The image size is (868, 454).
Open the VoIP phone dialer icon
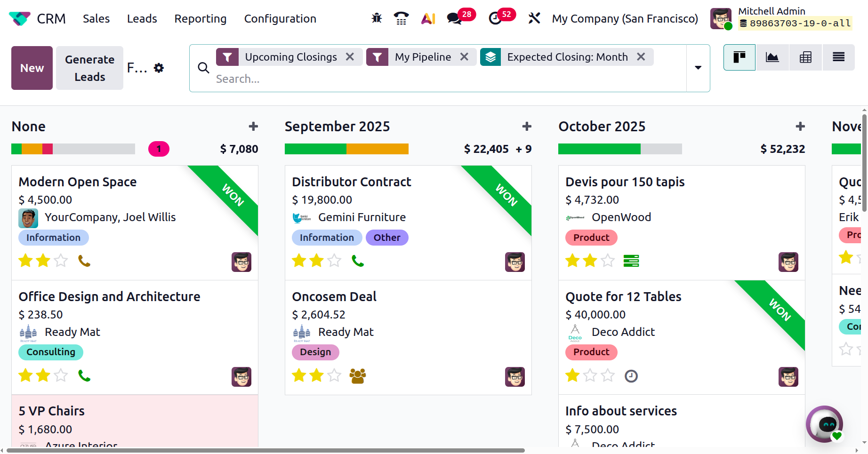click(401, 18)
